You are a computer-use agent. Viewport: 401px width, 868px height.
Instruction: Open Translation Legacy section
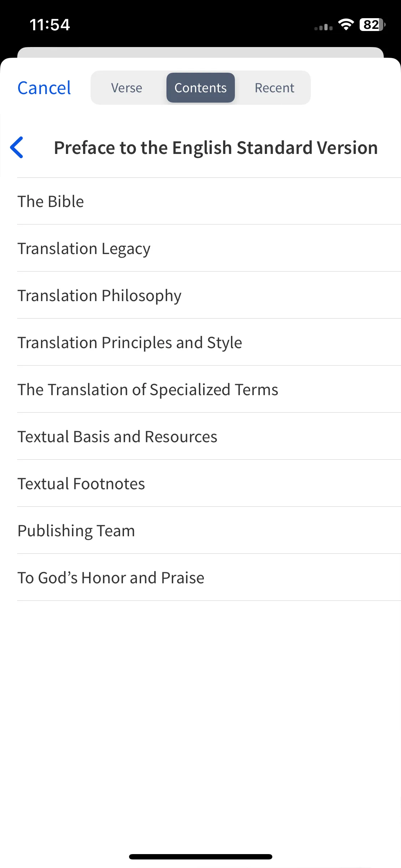[209, 248]
